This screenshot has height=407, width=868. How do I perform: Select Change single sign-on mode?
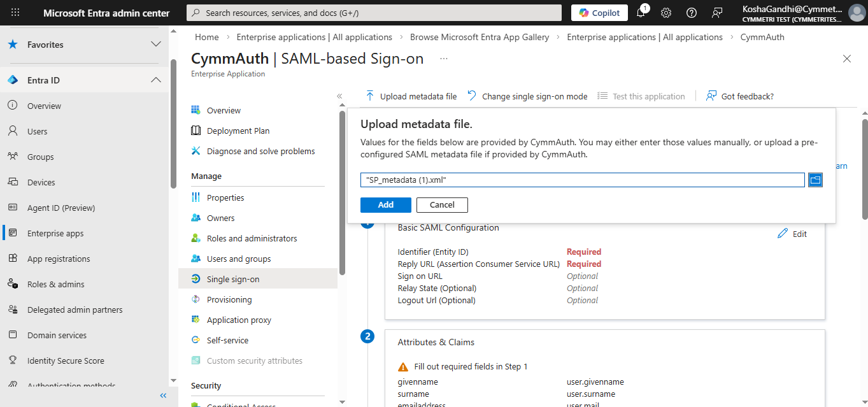(x=527, y=96)
